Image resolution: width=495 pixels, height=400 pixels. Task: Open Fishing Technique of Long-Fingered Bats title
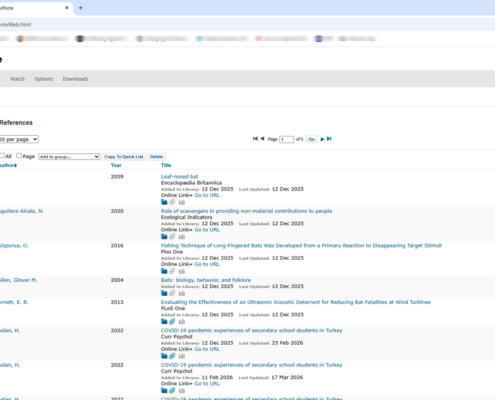(301, 246)
